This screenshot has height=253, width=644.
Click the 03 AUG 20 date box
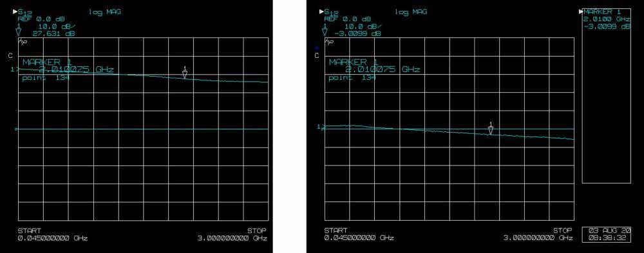tap(606, 230)
